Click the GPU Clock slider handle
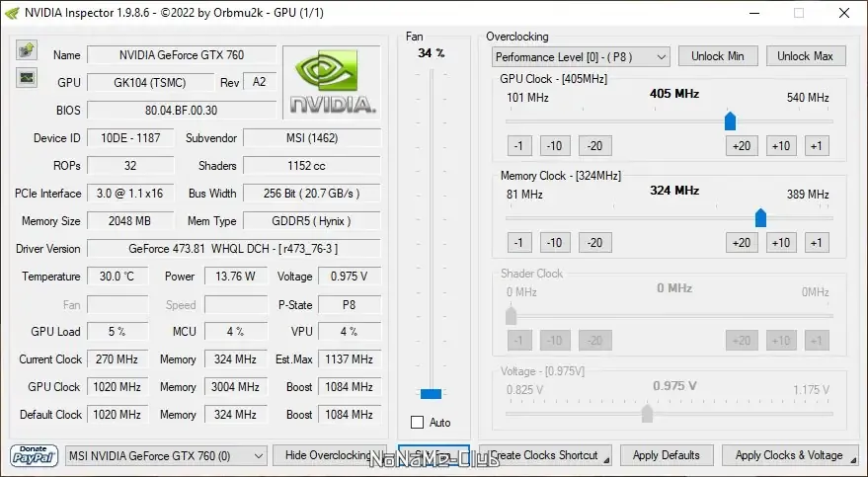868x477 pixels. tap(730, 120)
